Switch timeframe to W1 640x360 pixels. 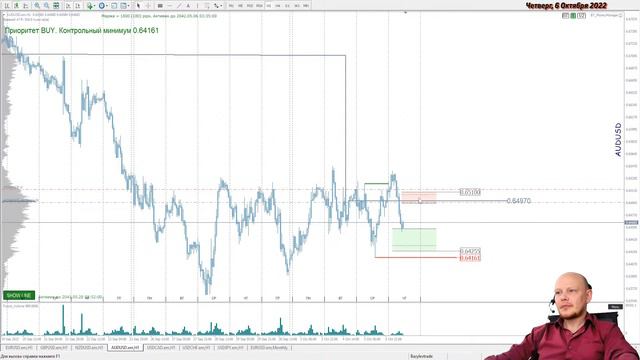(x=297, y=6)
